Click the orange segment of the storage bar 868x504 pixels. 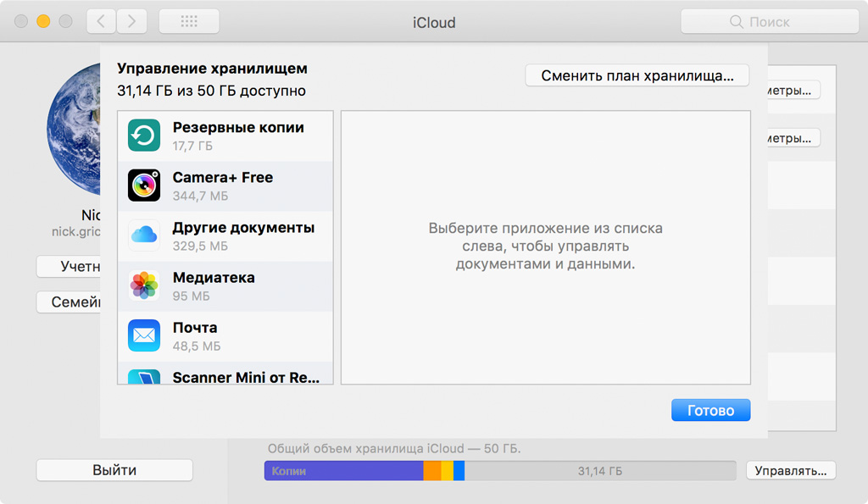click(432, 471)
